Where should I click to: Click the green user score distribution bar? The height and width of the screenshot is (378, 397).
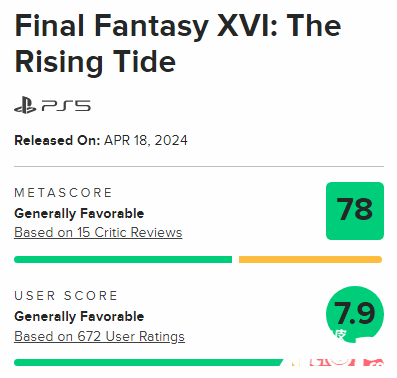pyautogui.click(x=148, y=362)
